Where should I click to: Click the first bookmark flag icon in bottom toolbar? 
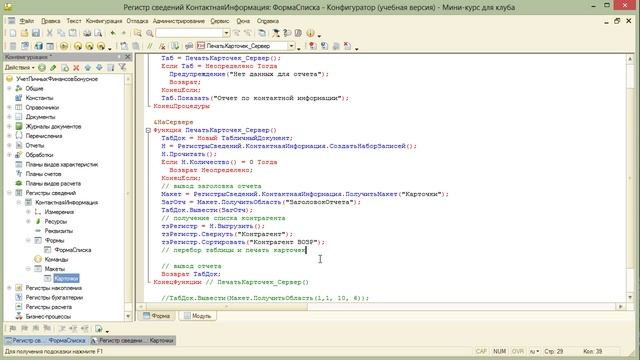(13, 328)
